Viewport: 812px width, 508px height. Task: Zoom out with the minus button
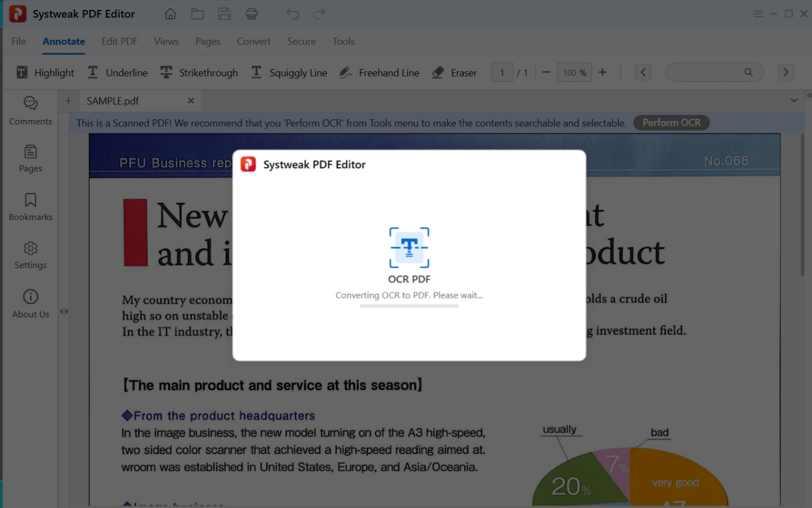[x=546, y=72]
